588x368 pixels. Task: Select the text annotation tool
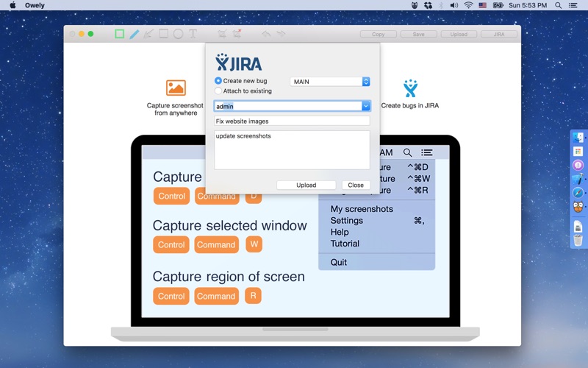193,34
